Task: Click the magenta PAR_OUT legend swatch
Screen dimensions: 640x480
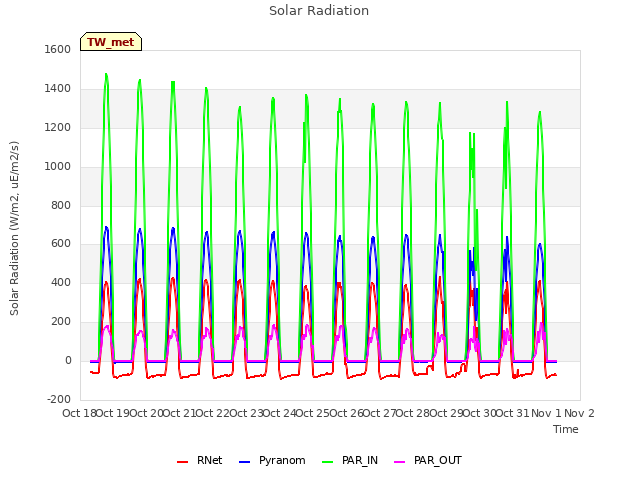Action: pos(400,462)
